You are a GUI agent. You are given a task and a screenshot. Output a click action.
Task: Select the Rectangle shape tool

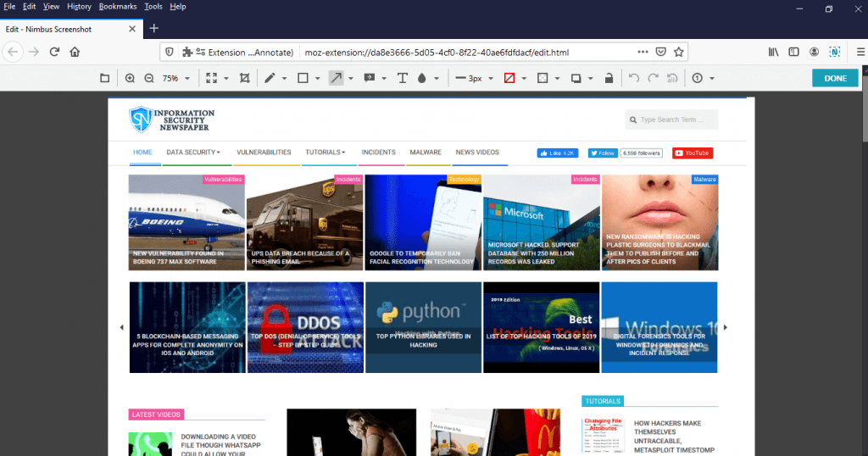pos(303,78)
